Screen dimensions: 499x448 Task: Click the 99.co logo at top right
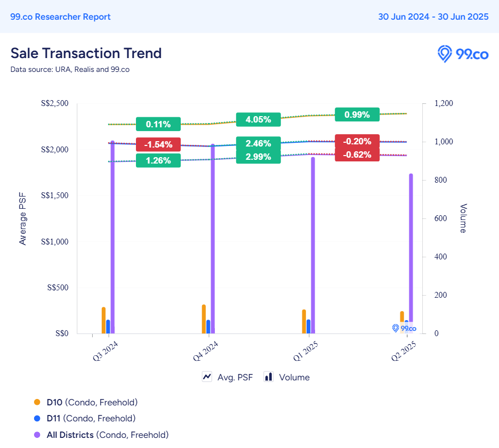[463, 54]
